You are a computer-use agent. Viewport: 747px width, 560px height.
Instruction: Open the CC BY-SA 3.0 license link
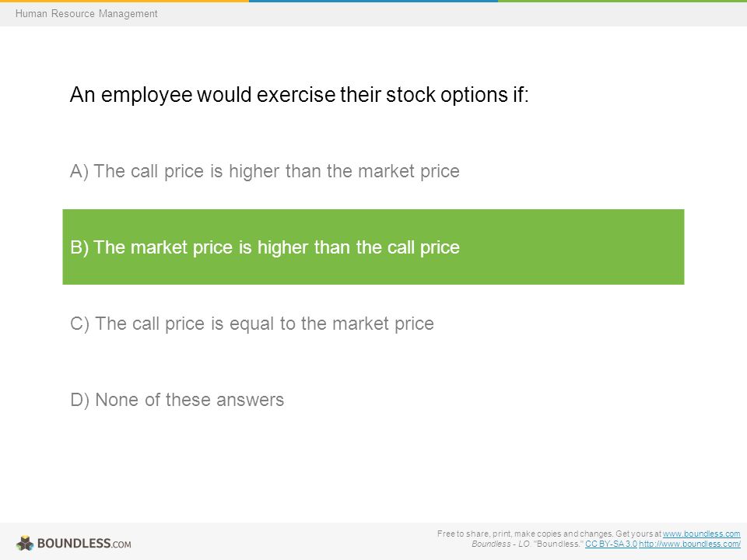611,544
